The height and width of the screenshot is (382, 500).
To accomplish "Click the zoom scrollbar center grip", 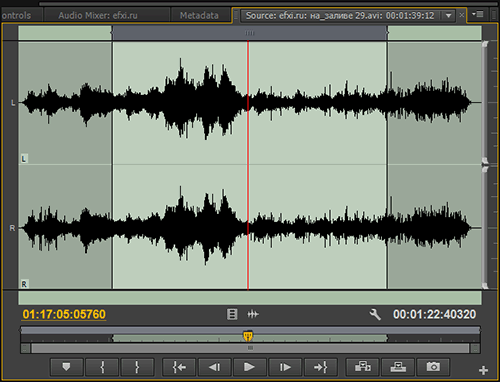I will pos(250,348).
